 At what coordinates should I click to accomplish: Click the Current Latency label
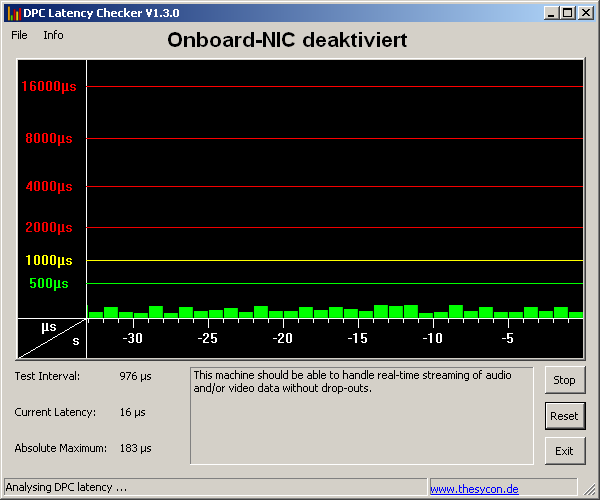55,412
